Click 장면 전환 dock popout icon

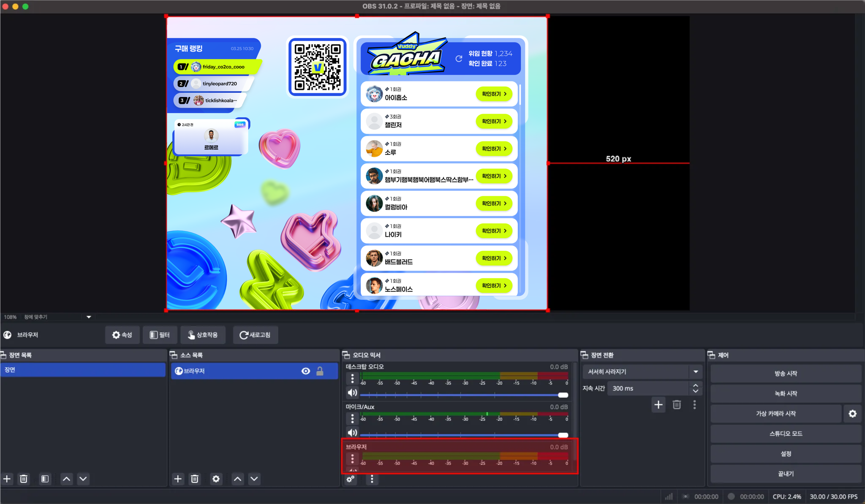tap(585, 355)
